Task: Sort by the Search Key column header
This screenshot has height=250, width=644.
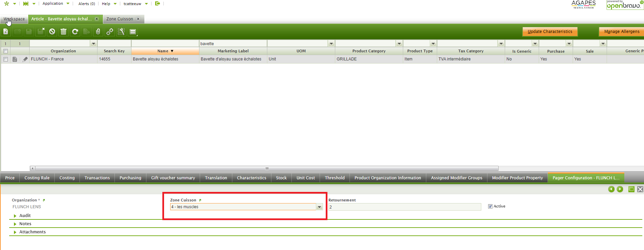Action: (114, 51)
